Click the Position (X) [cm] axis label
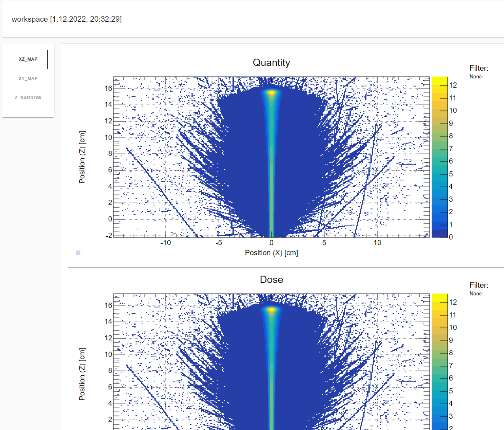The image size is (504, 430). (x=271, y=252)
